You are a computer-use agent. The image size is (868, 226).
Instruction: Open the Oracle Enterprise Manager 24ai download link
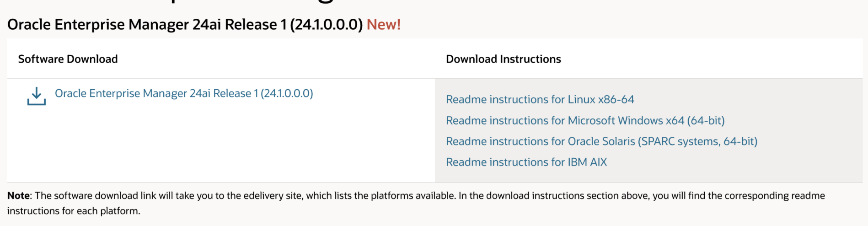pyautogui.click(x=184, y=93)
